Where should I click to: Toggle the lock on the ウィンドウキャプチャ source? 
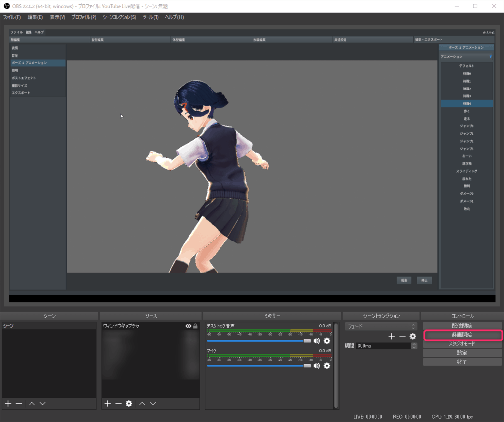tap(195, 326)
